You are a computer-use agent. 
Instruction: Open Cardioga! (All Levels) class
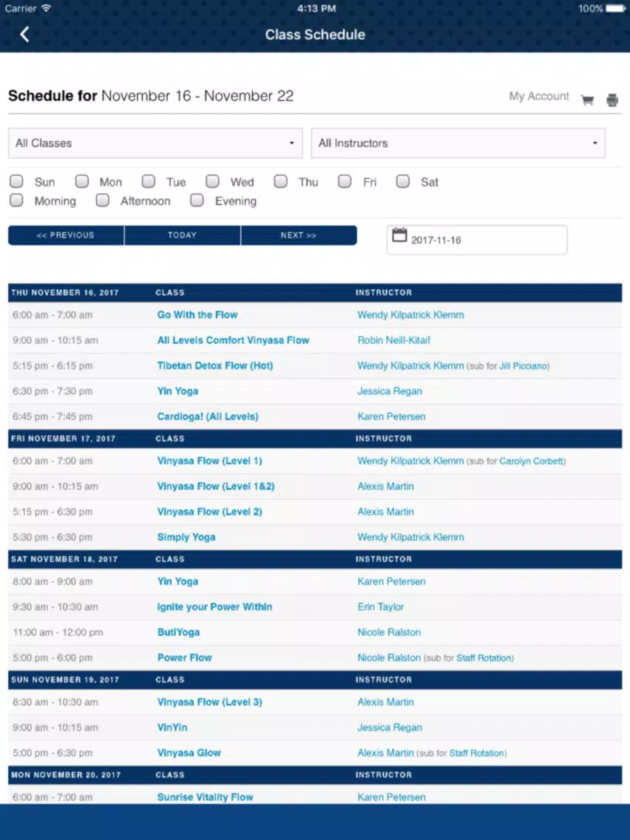[x=207, y=417]
